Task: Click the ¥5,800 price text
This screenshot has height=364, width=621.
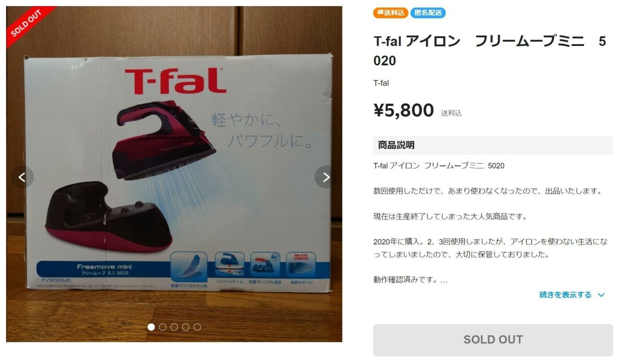Action: (x=404, y=111)
